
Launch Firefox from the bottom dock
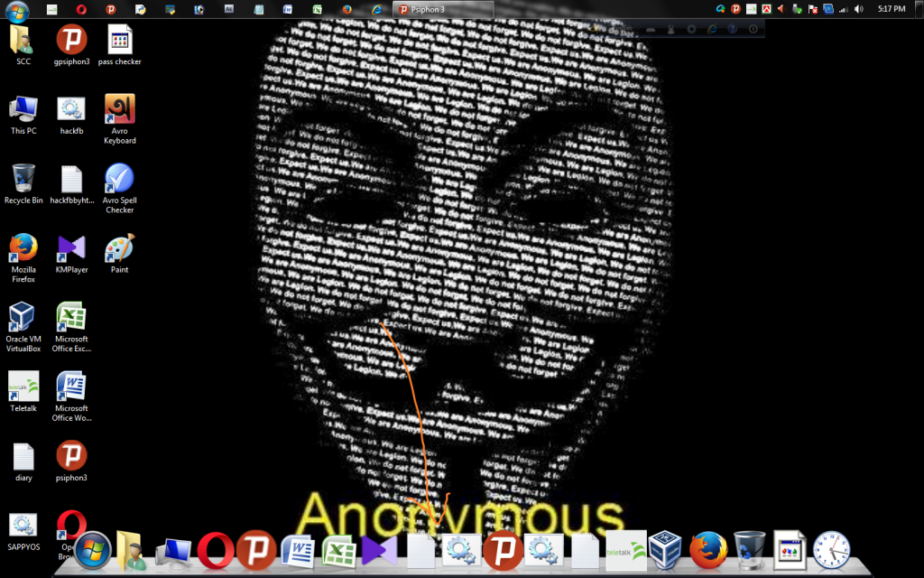pyautogui.click(x=707, y=550)
